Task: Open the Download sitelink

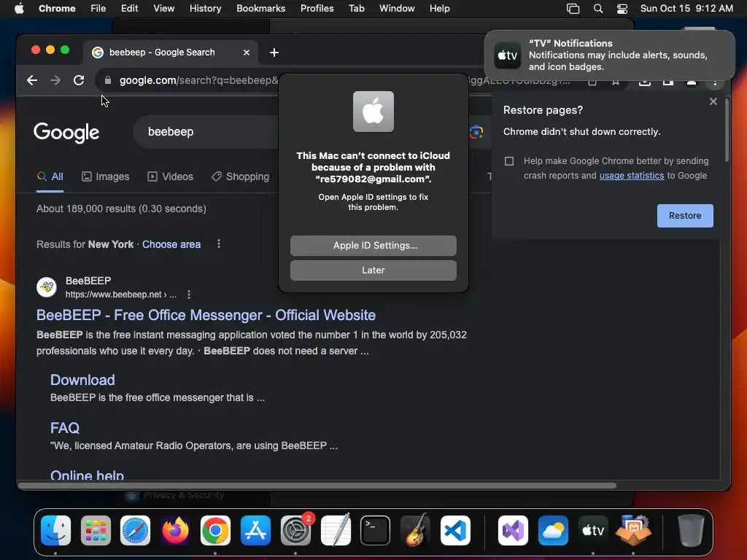Action: pos(82,380)
